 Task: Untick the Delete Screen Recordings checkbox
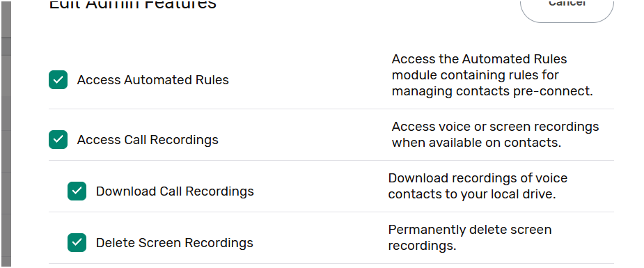tap(77, 242)
